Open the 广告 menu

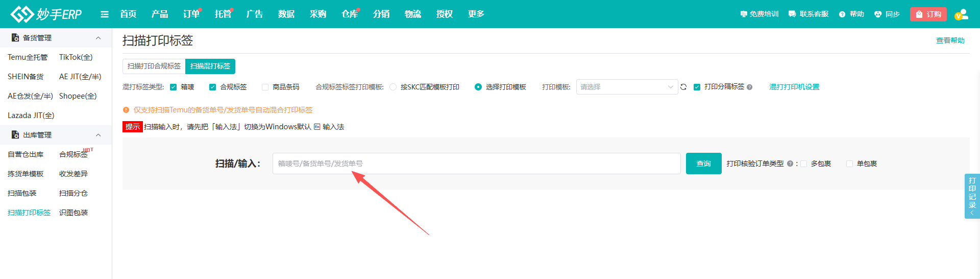pos(255,14)
